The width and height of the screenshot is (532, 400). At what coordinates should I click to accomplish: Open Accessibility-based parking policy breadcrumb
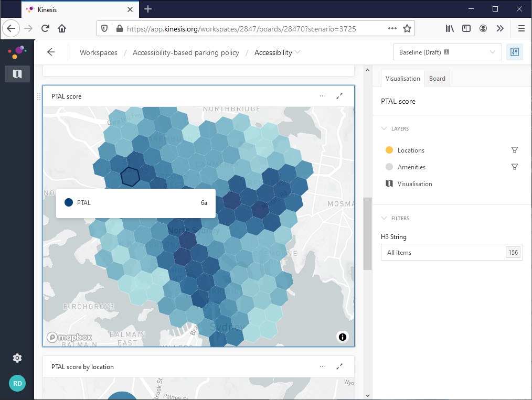point(186,52)
